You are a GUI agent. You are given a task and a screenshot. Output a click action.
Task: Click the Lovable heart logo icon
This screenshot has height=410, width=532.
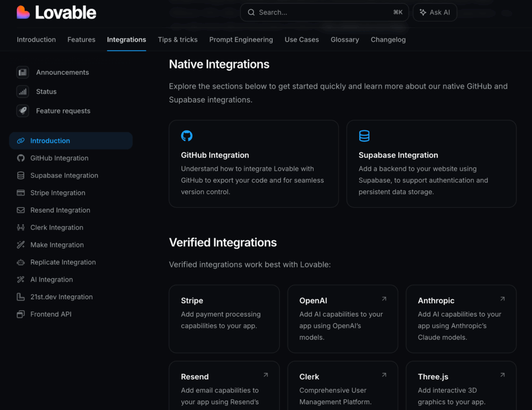tap(23, 12)
